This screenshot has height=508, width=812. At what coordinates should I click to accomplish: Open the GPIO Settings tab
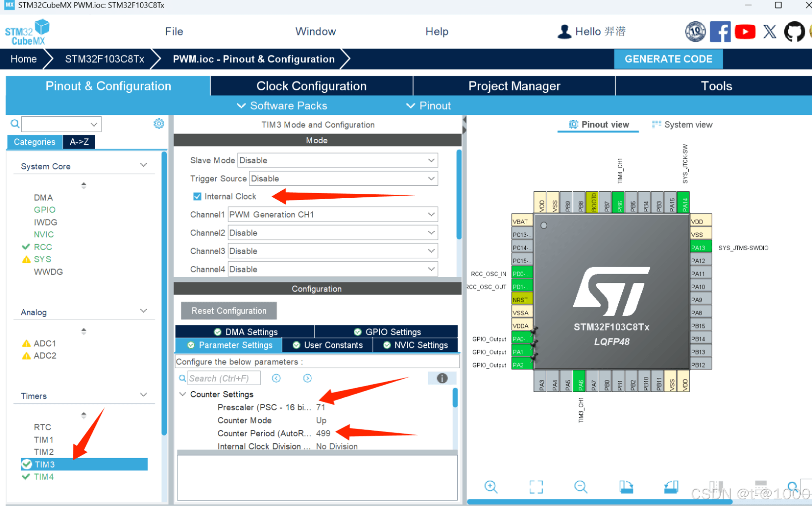(x=386, y=331)
